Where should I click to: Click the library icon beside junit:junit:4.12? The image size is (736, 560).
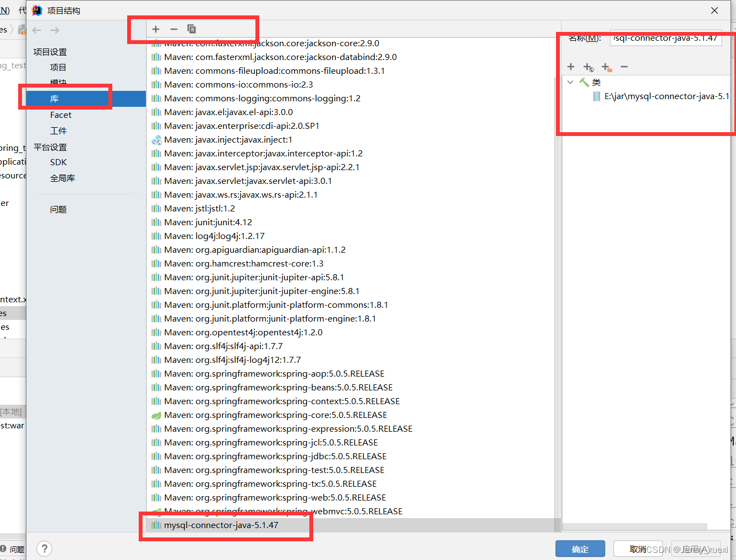(x=156, y=222)
